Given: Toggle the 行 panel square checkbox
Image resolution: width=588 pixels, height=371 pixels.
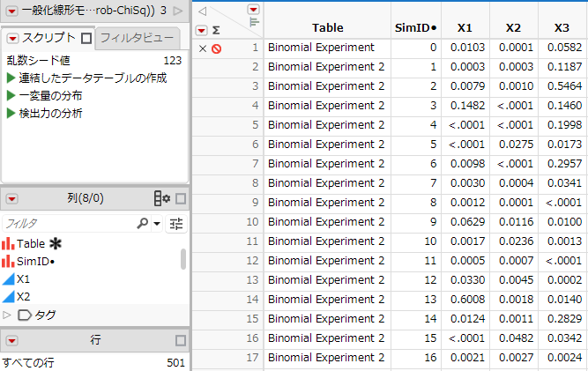Looking at the screenshot, I should 181,341.
